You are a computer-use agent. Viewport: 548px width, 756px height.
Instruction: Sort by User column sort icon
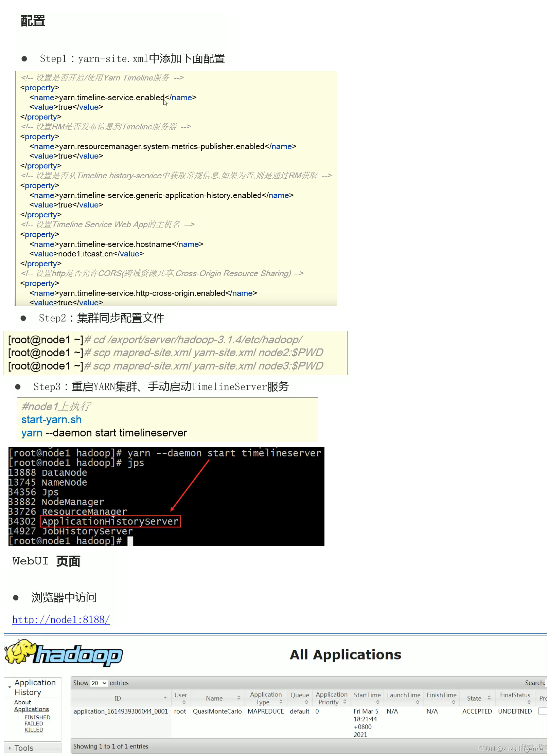pos(184,702)
